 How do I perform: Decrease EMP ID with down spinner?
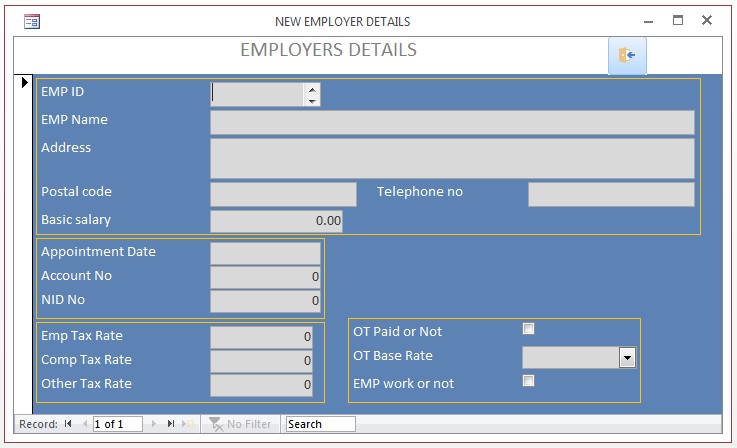[312, 101]
